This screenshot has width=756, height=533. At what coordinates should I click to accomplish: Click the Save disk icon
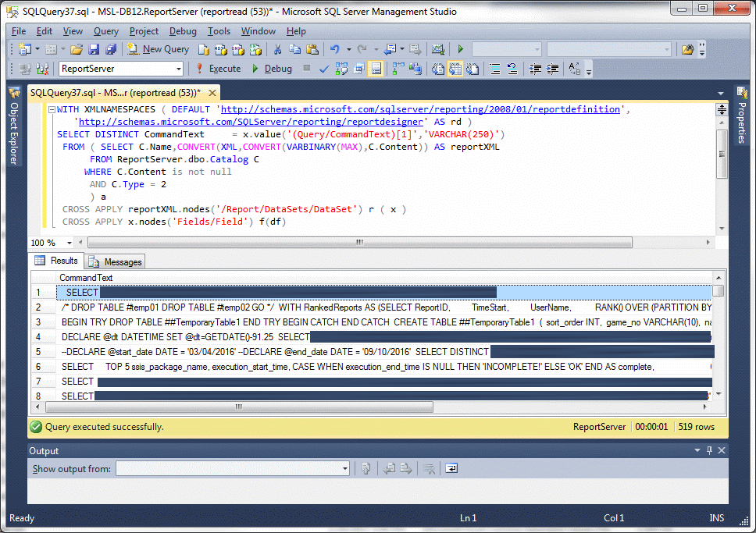[x=93, y=49]
